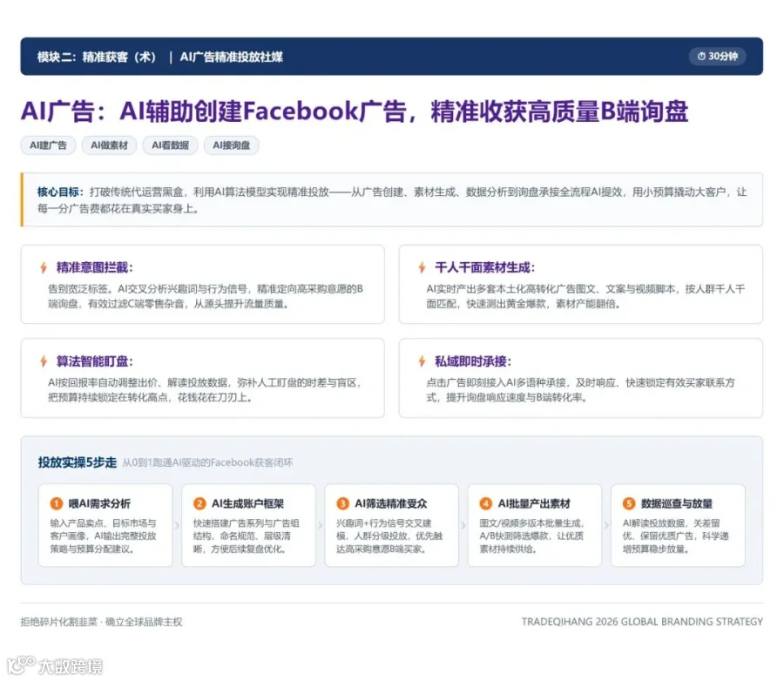The width and height of the screenshot is (784, 681).
Task: Click the orange number 4 step badge
Action: coord(485,503)
